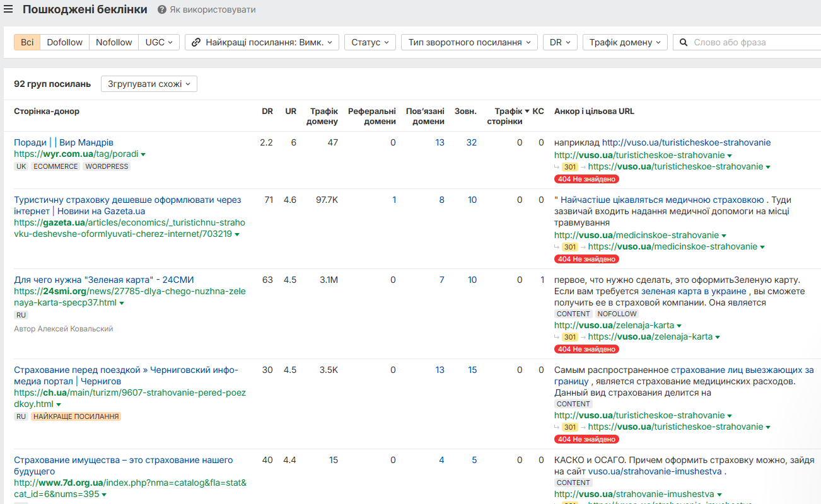821x504 pixels.
Task: Click the 404 Не знайдено badge in first row
Action: point(586,179)
